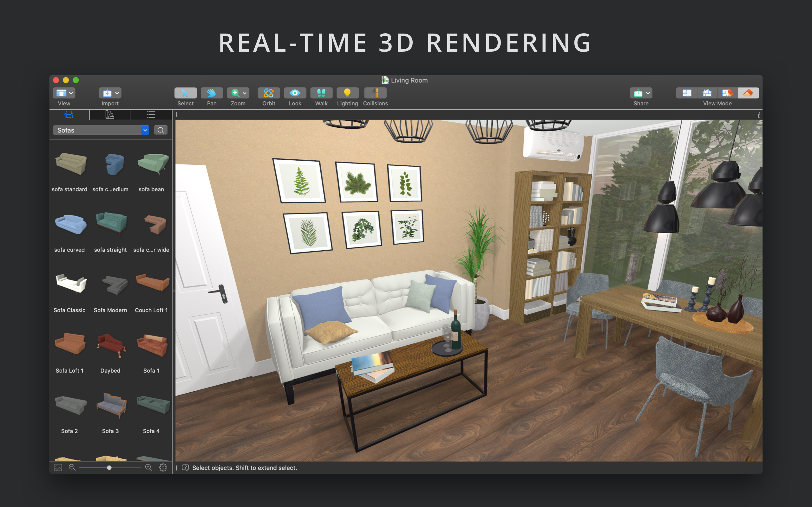The width and height of the screenshot is (812, 507).
Task: Select the Pan hand tool
Action: (211, 93)
